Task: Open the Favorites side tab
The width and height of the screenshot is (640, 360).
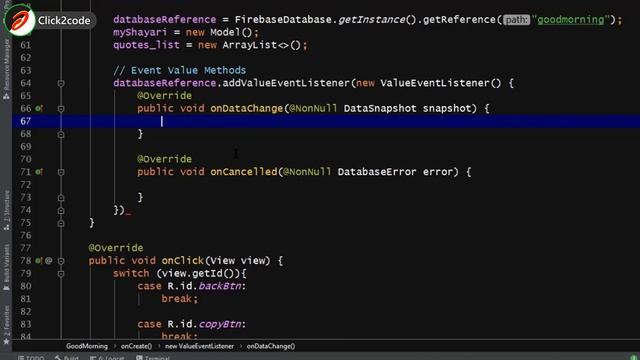Action: 6,325
